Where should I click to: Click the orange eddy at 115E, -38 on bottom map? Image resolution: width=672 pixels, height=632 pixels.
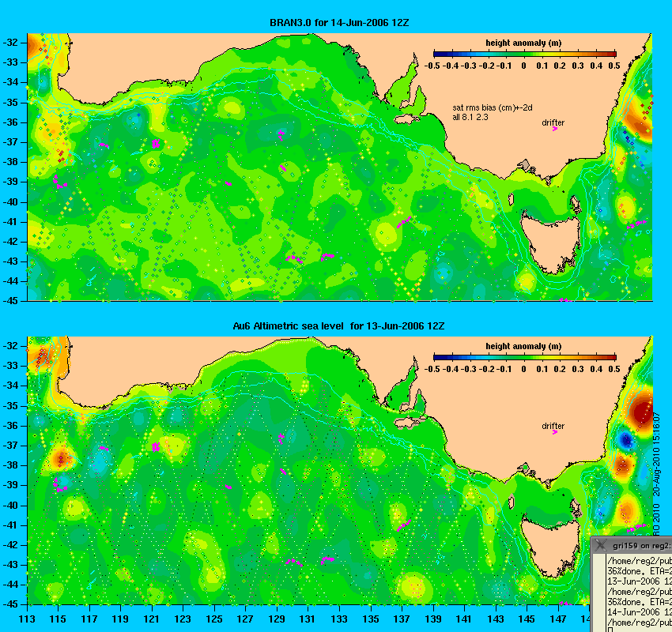(x=61, y=458)
